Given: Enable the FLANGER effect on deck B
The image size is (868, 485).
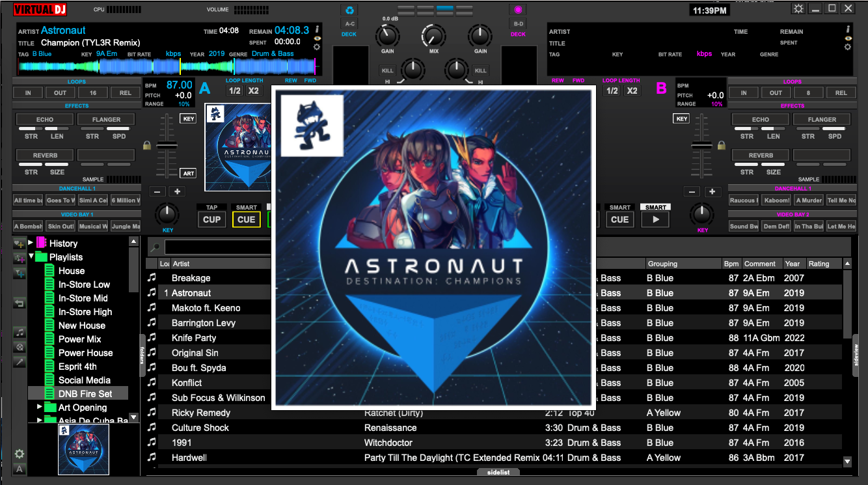Looking at the screenshot, I should pos(822,119).
